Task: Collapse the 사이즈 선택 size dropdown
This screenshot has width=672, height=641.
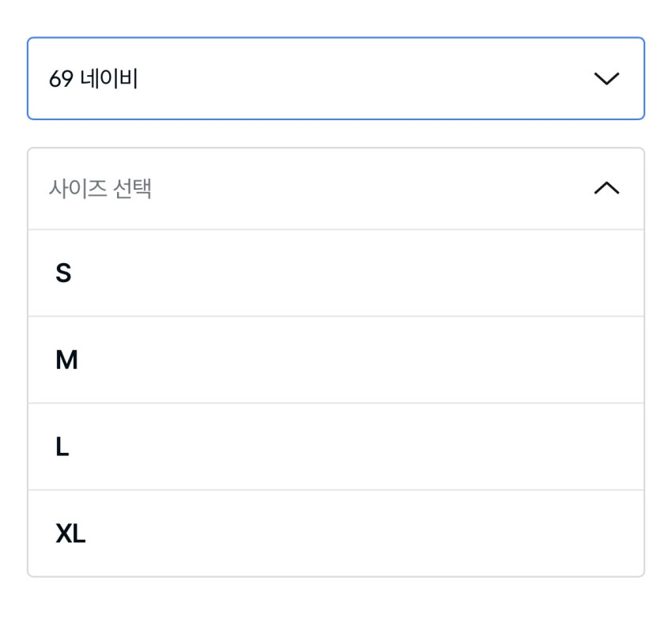Action: [x=336, y=188]
